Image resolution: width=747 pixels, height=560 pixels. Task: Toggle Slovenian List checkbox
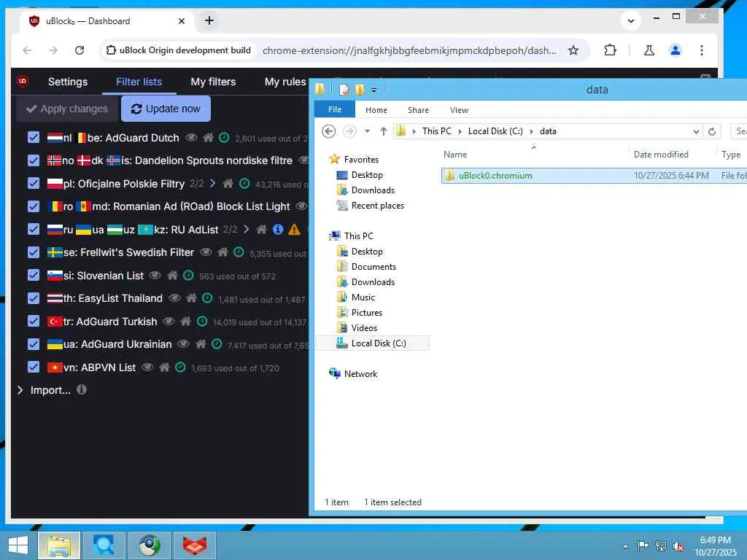34,275
